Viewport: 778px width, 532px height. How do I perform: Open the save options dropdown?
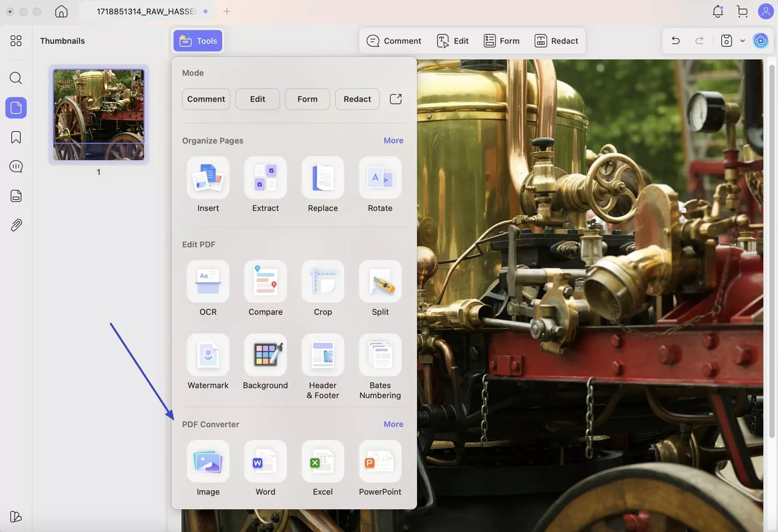(743, 41)
